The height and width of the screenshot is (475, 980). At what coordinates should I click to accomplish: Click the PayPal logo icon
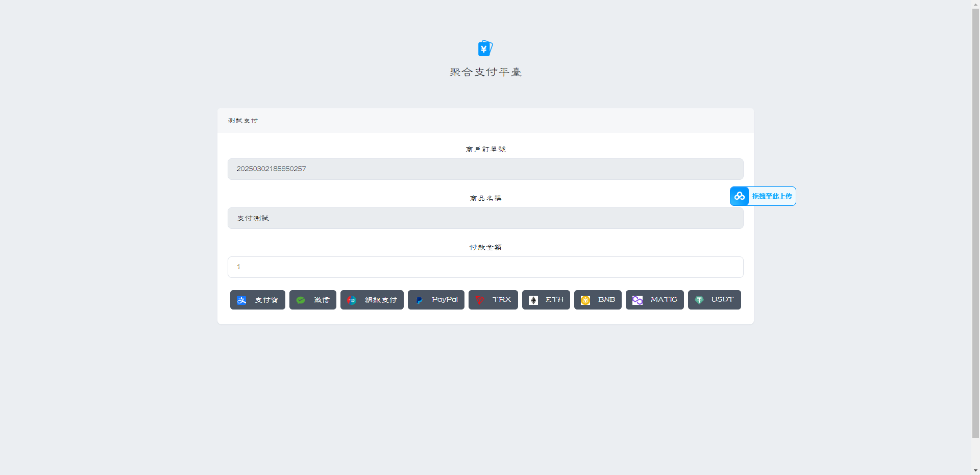pyautogui.click(x=419, y=300)
